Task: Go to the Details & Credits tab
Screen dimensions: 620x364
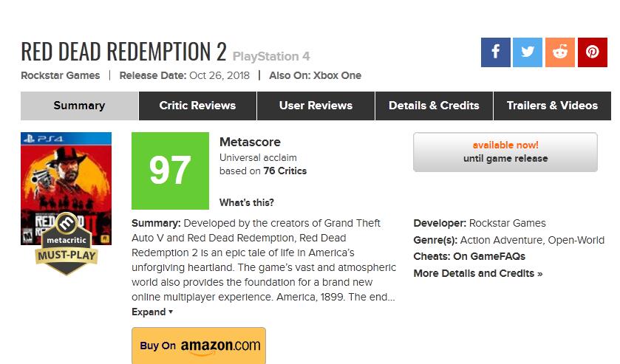Action: (x=434, y=106)
